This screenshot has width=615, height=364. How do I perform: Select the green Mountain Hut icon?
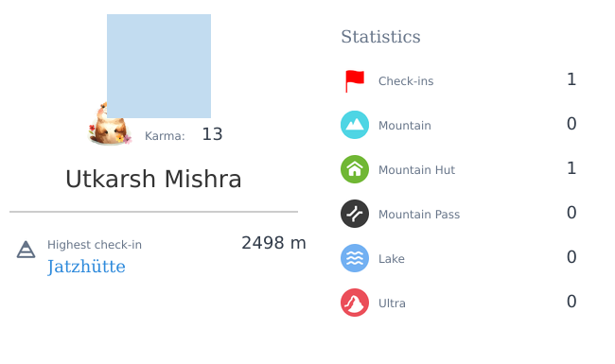tap(355, 169)
